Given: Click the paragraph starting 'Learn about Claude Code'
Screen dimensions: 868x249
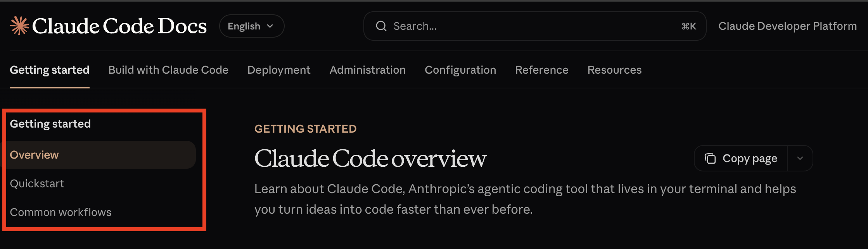Looking at the screenshot, I should 525,199.
